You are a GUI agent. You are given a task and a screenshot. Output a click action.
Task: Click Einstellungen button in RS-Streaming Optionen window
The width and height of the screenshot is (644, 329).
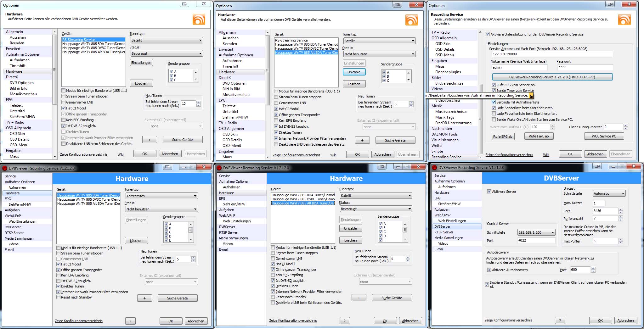point(141,63)
